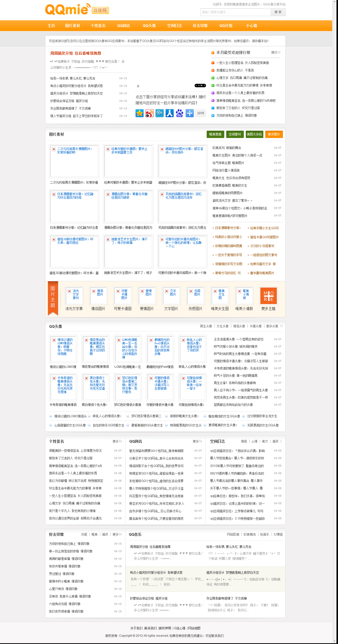Open link 无限漂亮的女生QQ头像

pos(263,425)
